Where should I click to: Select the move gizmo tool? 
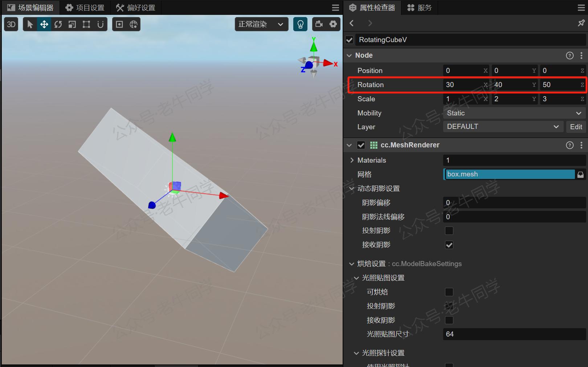pyautogui.click(x=44, y=24)
